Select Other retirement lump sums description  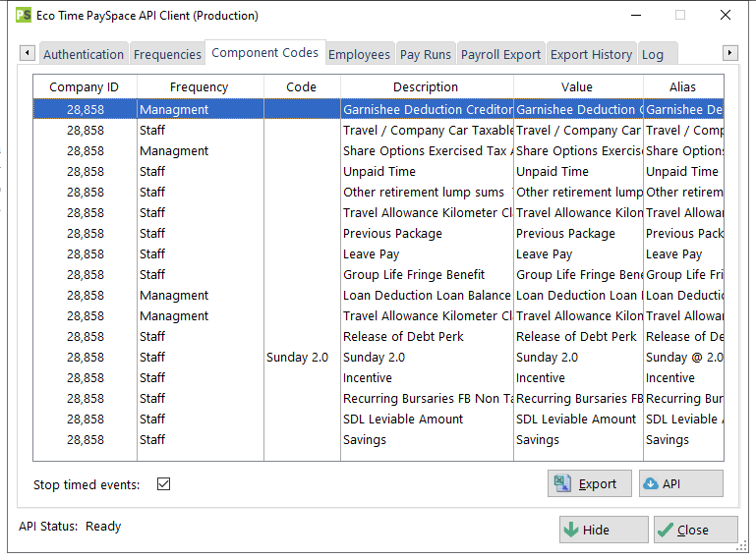pyautogui.click(x=428, y=192)
